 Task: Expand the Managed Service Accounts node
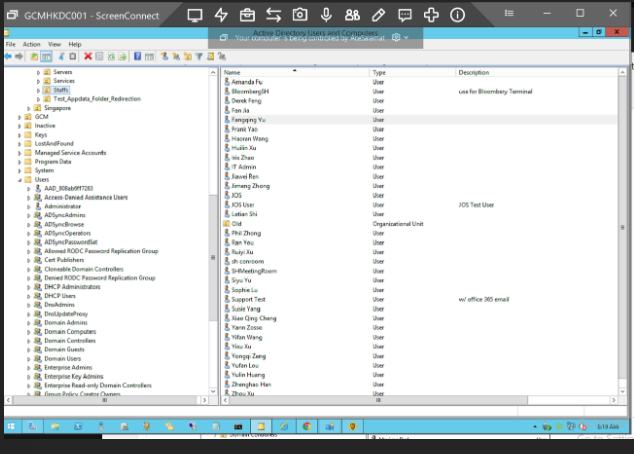pos(19,153)
